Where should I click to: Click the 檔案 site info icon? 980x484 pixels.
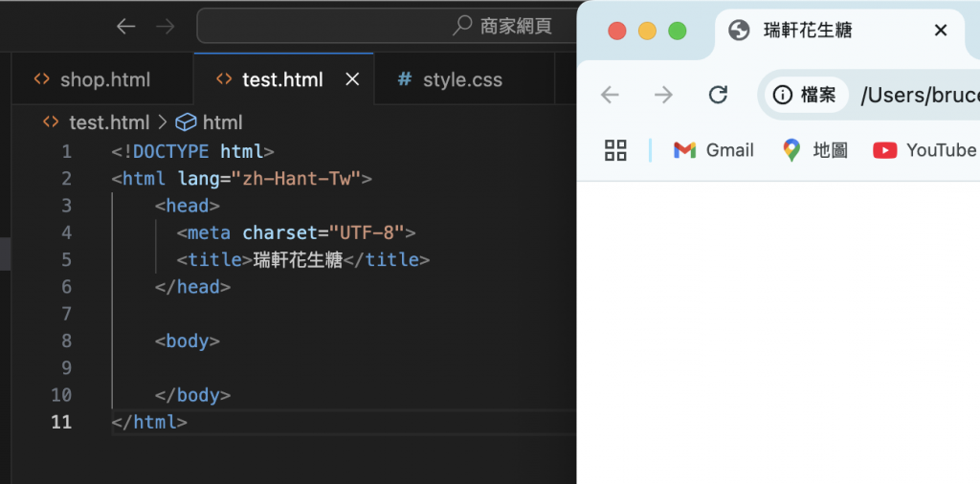pyautogui.click(x=783, y=95)
